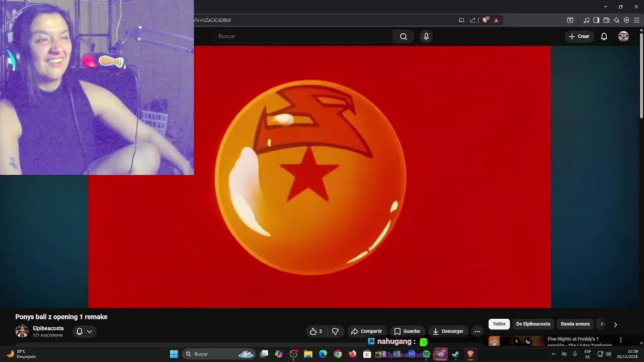
Task: Open Spotify from taskbar
Action: (426, 354)
